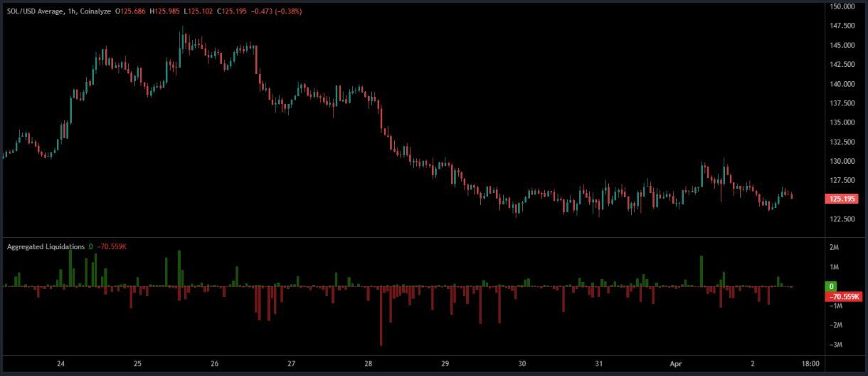The height and width of the screenshot is (376, 868).
Task: Click the 137.500 price axis label
Action: (842, 103)
